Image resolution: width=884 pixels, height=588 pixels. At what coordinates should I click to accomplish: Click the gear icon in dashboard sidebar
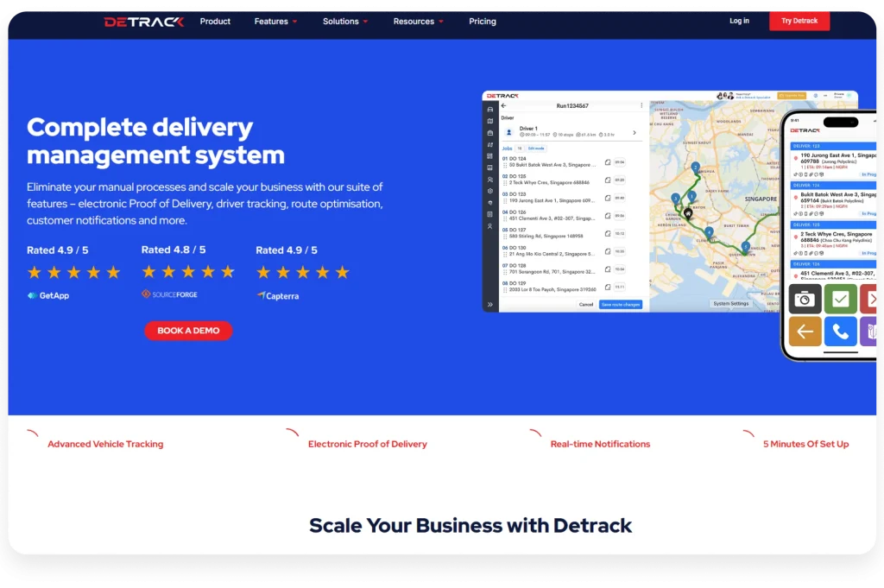[x=490, y=191]
